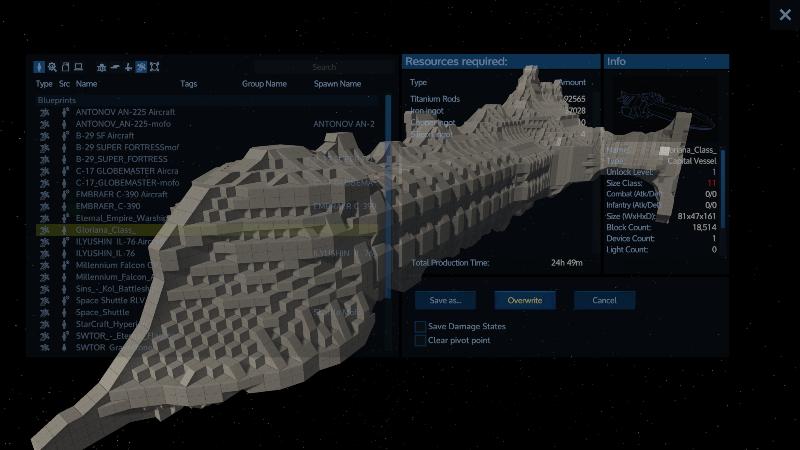800x450 pixels.
Task: Sort list by Spawn Name column
Action: [x=337, y=84]
